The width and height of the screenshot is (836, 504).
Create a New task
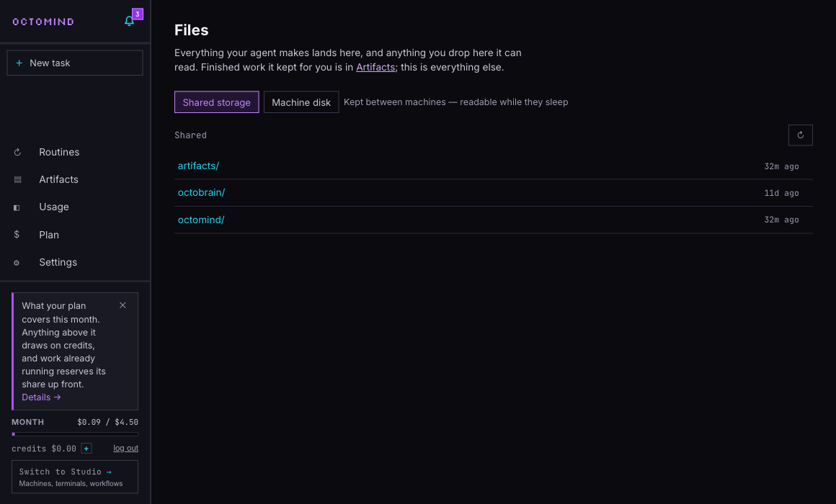coord(75,63)
